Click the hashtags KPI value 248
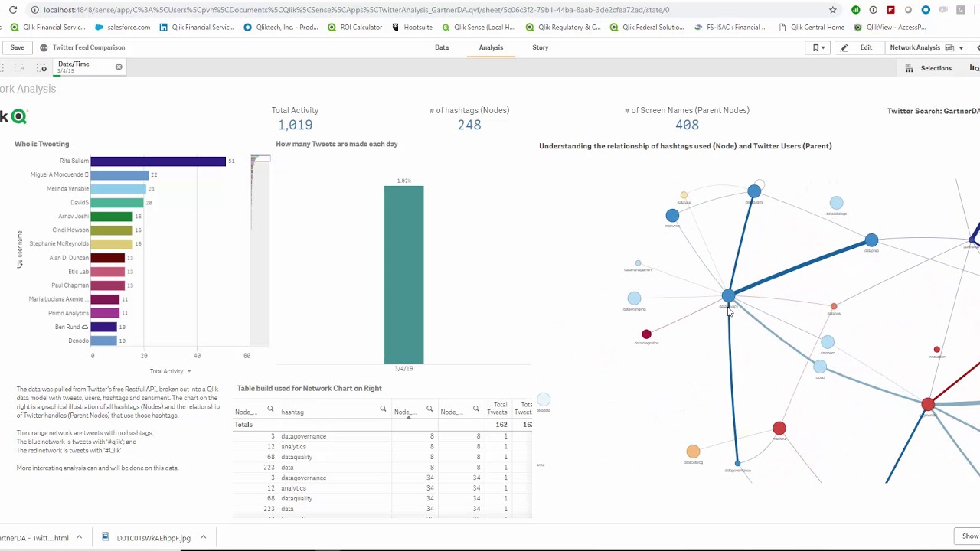This screenshot has height=551, width=980. (469, 125)
